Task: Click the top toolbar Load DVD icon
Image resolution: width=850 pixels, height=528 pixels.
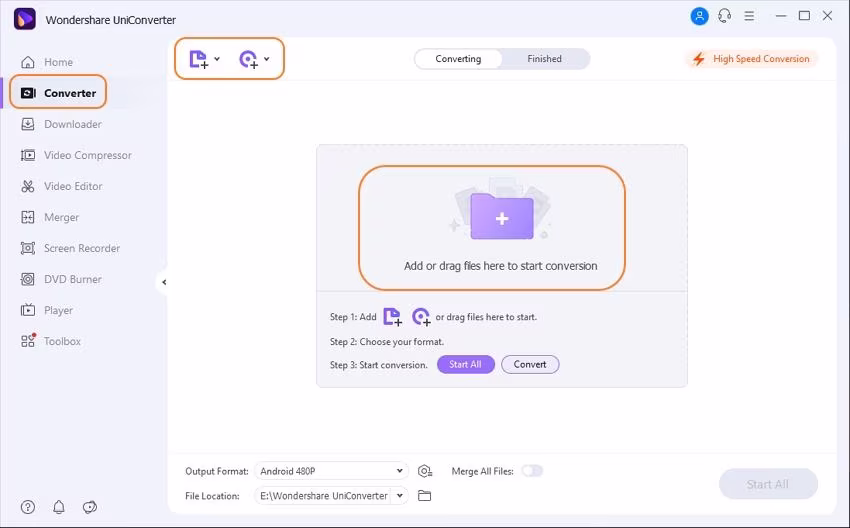Action: tap(248, 59)
